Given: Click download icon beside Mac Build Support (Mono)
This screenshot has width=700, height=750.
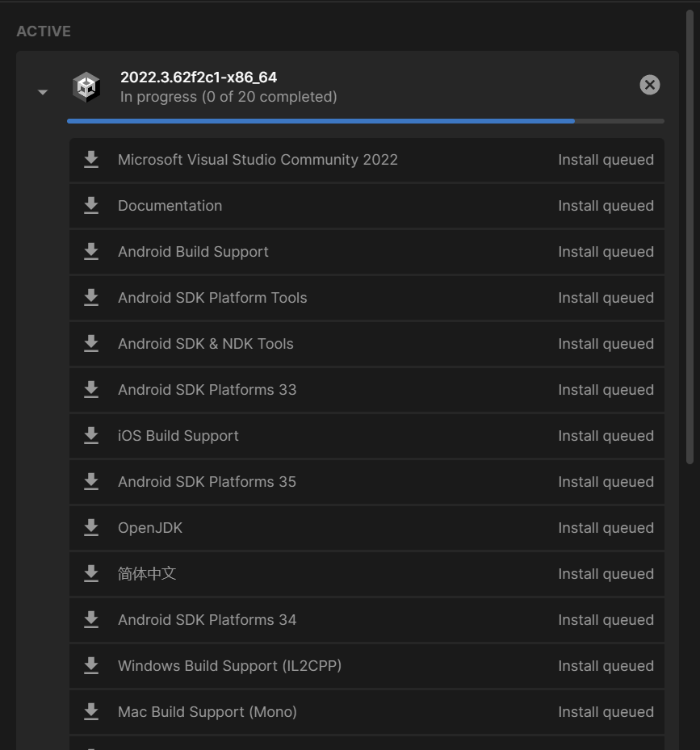Looking at the screenshot, I should click(x=91, y=712).
